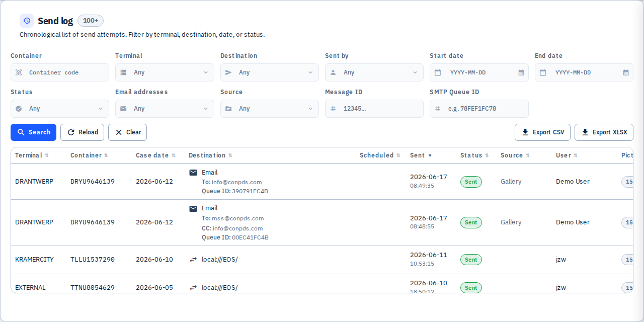Sort by Status column
The width and height of the screenshot is (644, 322).
(474, 155)
